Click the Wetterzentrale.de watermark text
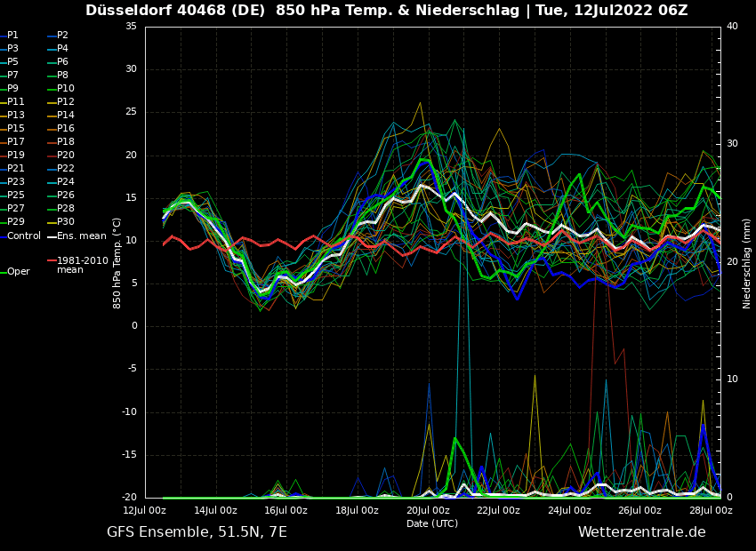The image size is (756, 551). (x=641, y=532)
